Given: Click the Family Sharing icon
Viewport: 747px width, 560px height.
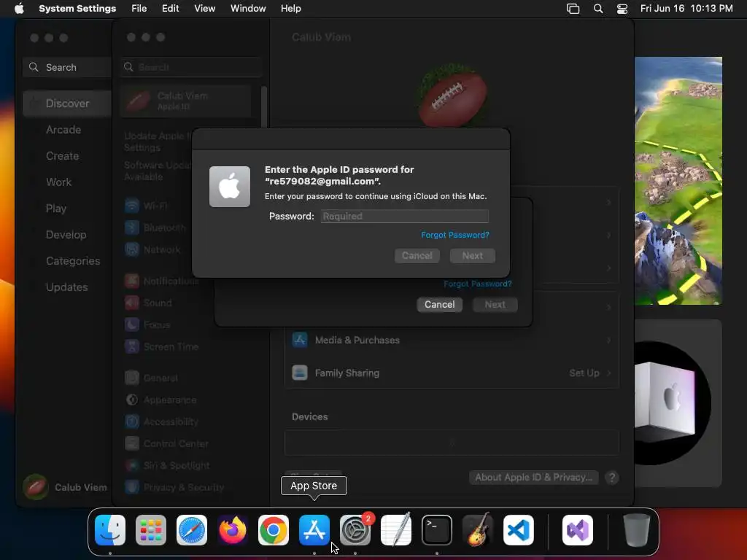Looking at the screenshot, I should (x=300, y=373).
